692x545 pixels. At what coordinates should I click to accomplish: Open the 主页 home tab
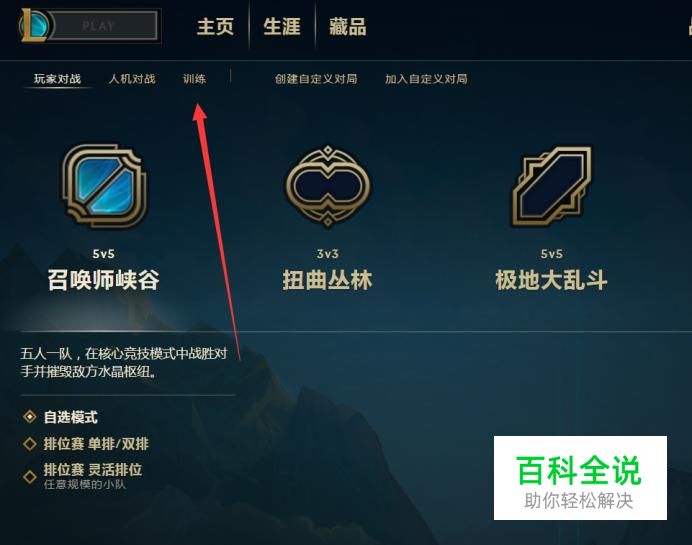pos(215,26)
